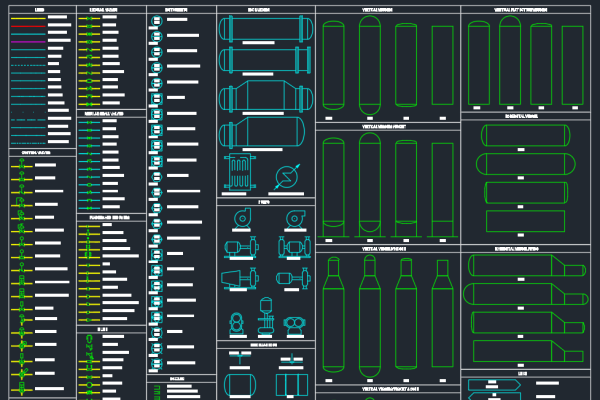Select the horizontal tank symbol at bottom center
The image size is (600, 400).
[x=240, y=385]
